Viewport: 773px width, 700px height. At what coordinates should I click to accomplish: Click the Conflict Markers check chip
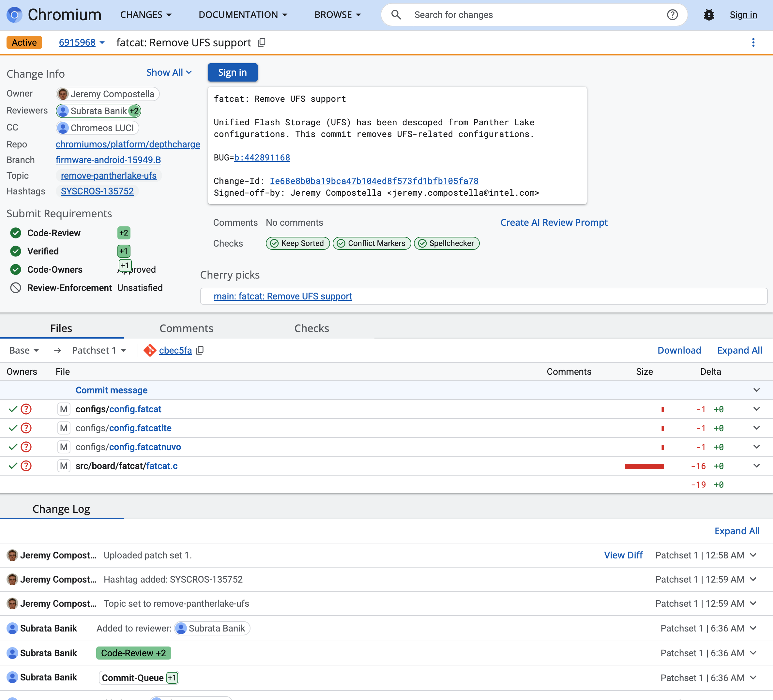371,243
